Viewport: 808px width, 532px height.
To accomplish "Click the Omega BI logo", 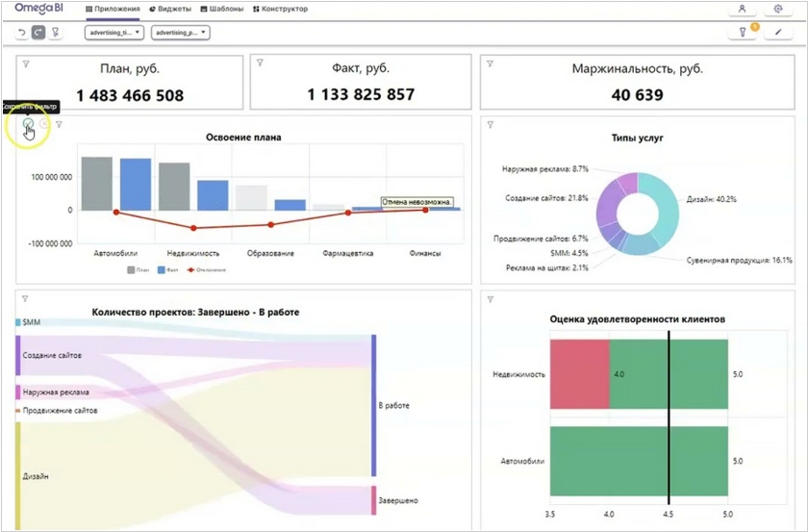I will 38,9.
